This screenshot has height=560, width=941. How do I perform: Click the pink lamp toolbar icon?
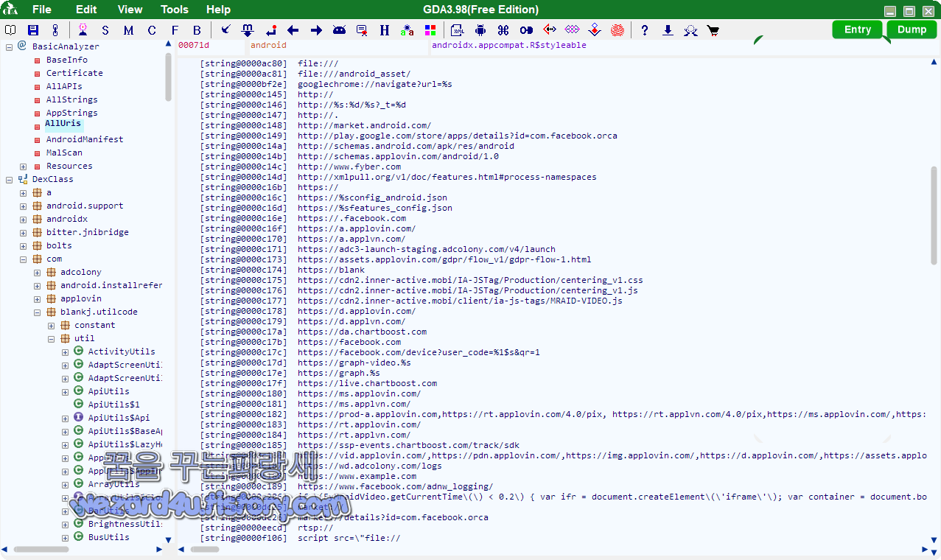click(x=83, y=30)
